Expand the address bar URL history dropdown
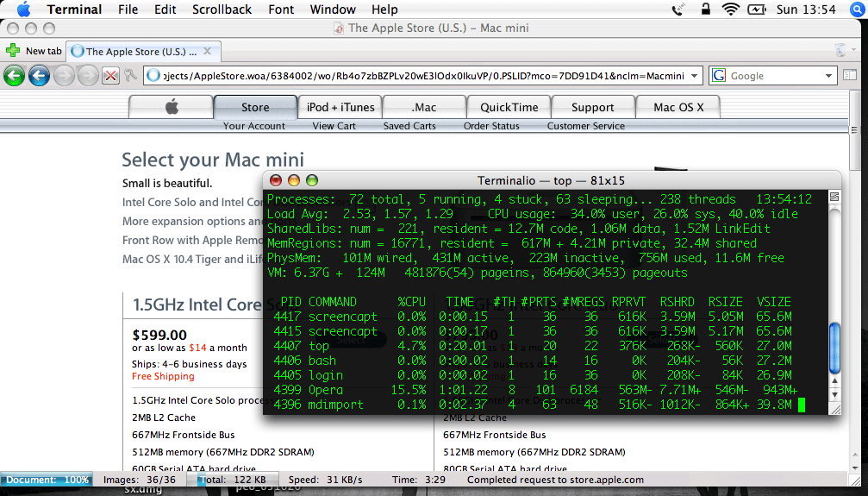868x496 pixels. 696,76
